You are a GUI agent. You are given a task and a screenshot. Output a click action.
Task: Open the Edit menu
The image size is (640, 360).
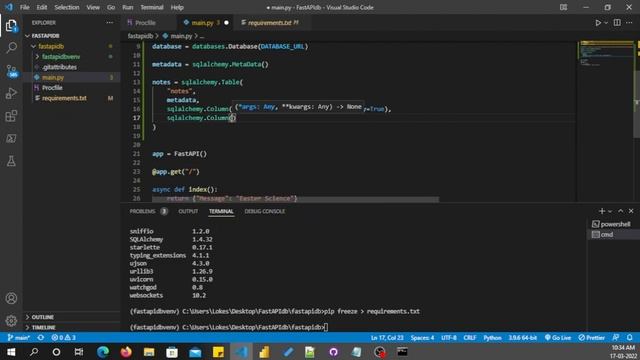[x=42, y=7]
